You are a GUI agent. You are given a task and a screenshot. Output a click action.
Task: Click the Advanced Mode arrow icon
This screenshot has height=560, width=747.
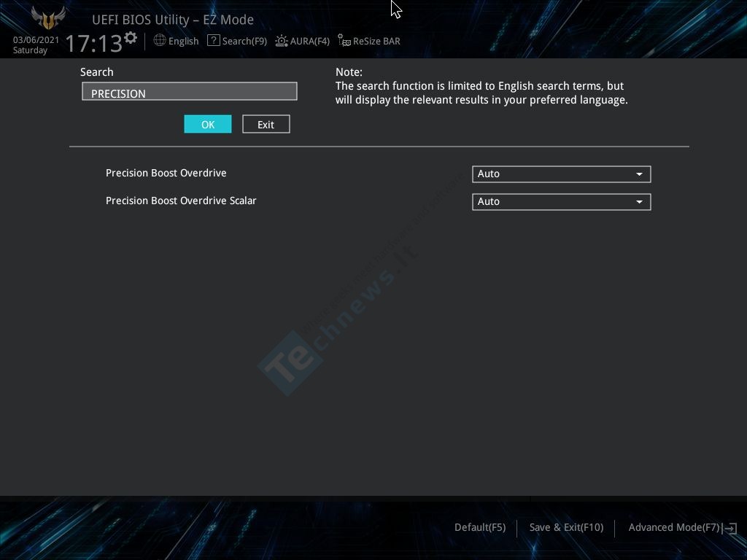coord(729,528)
